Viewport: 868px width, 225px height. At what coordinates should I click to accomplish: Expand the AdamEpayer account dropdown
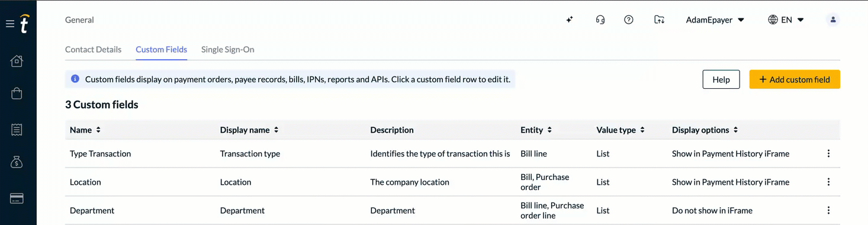715,20
